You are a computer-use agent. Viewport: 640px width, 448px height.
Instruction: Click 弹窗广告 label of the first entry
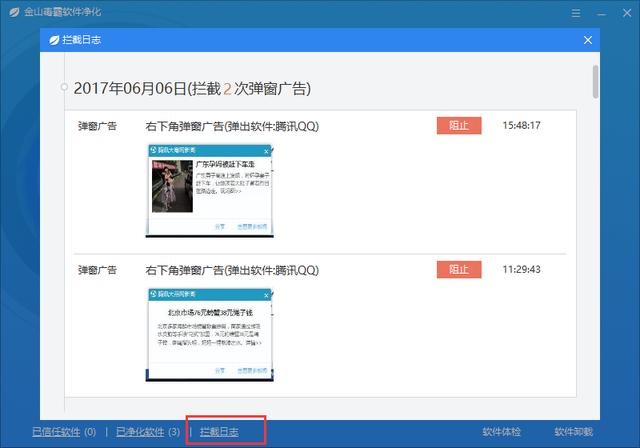(x=97, y=126)
